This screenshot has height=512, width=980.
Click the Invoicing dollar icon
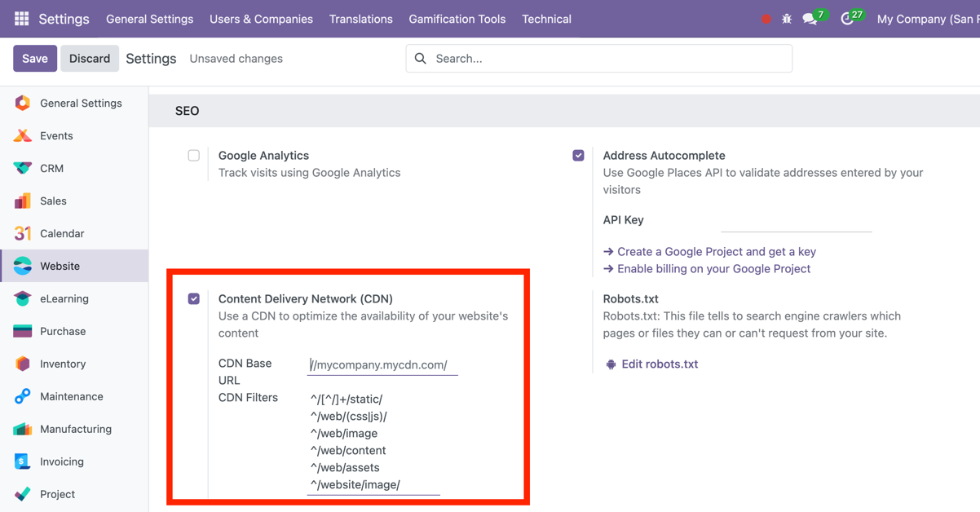click(23, 461)
